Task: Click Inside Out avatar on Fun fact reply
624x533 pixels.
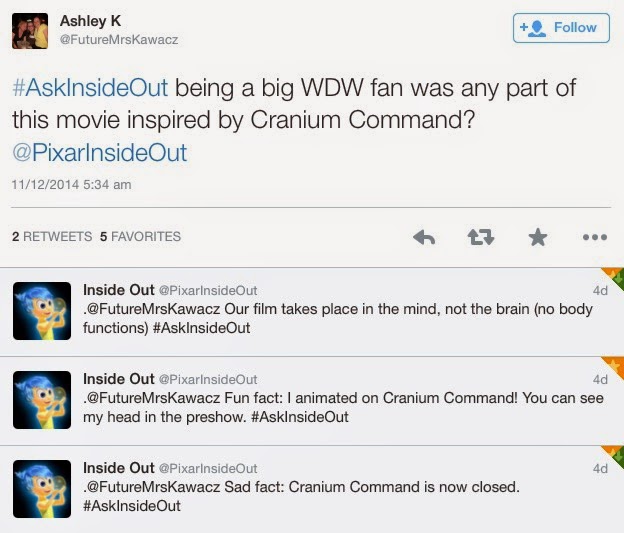Action: point(42,399)
